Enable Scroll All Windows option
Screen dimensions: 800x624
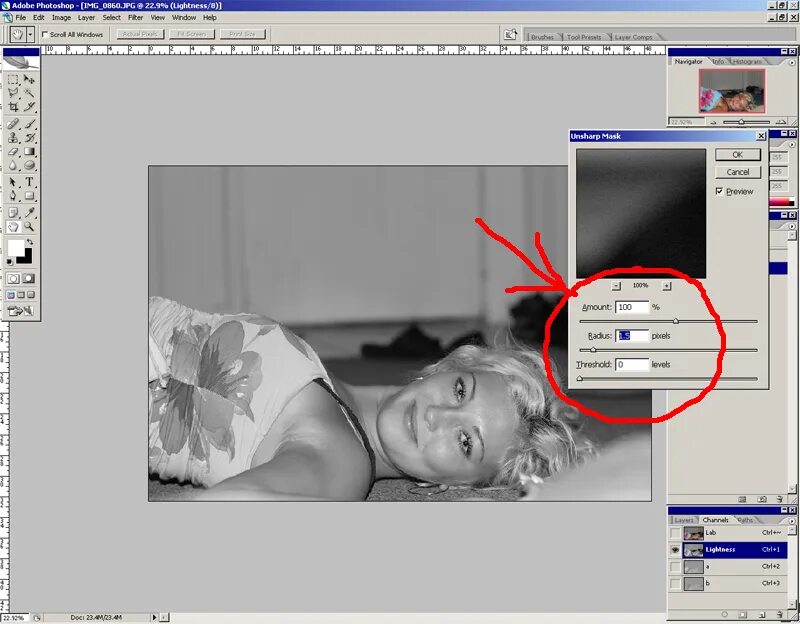[x=47, y=33]
